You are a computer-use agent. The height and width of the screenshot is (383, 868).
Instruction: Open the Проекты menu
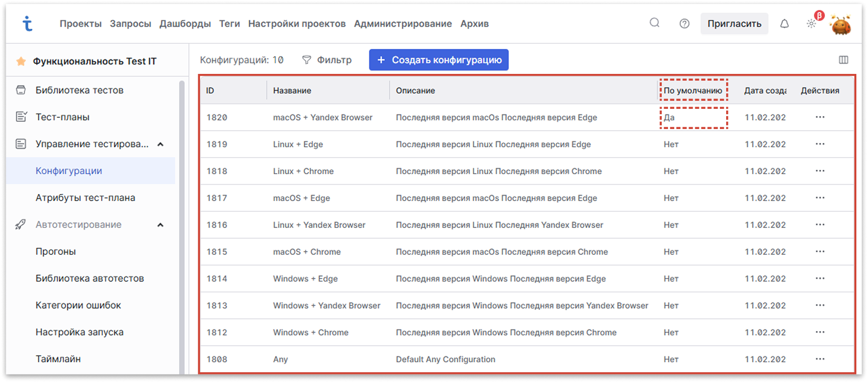(81, 24)
